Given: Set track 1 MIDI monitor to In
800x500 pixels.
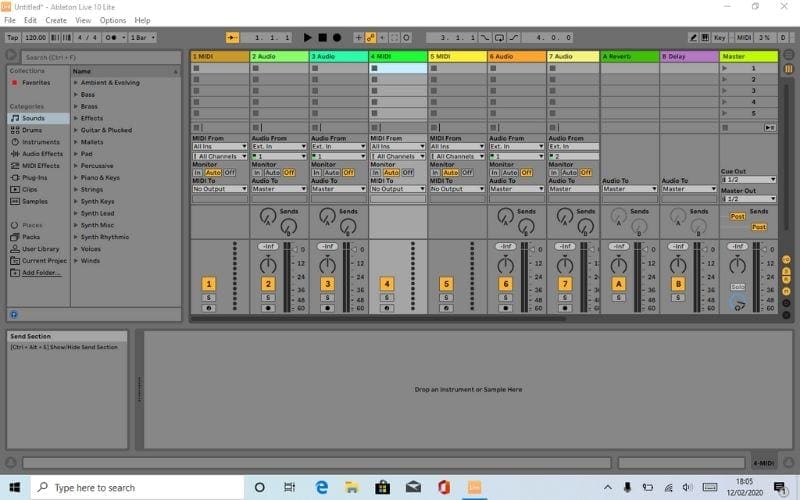Looking at the screenshot, I should click(x=198, y=172).
